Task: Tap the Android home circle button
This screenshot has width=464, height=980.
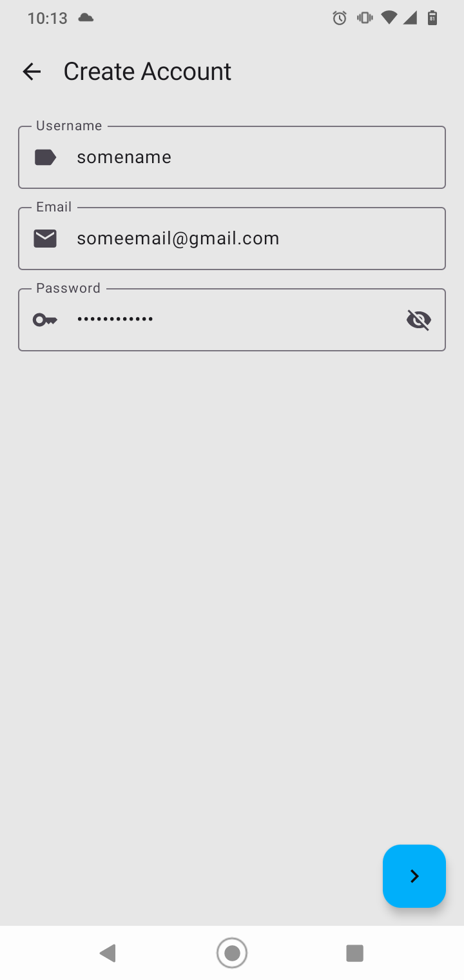Action: pyautogui.click(x=232, y=953)
